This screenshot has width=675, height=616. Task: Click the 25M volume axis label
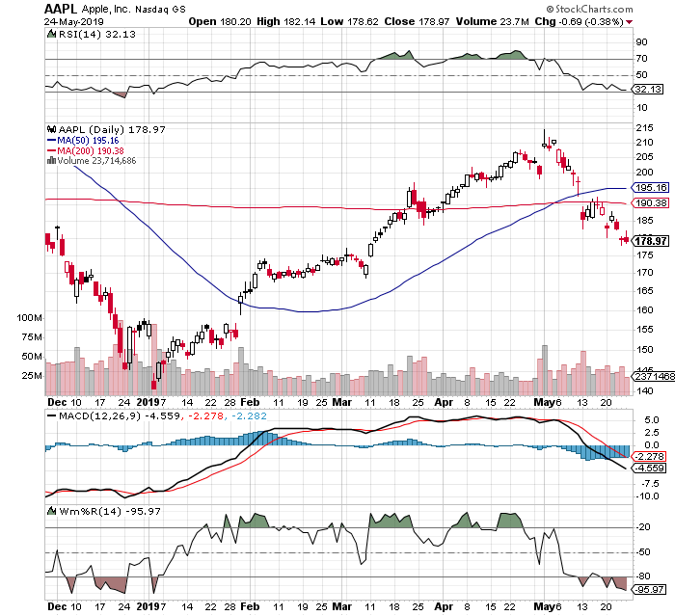coord(32,376)
